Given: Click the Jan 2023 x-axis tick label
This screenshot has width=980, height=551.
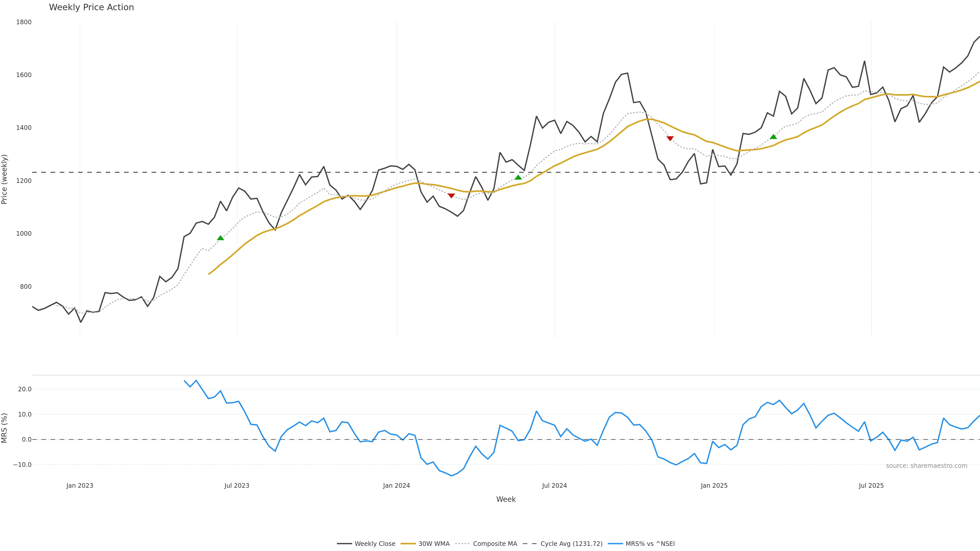Looking at the screenshot, I should coord(80,486).
